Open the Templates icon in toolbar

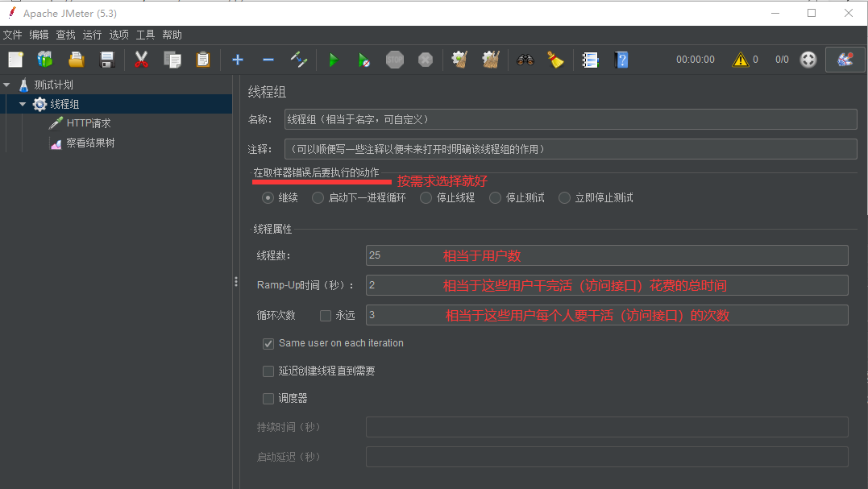coord(45,60)
